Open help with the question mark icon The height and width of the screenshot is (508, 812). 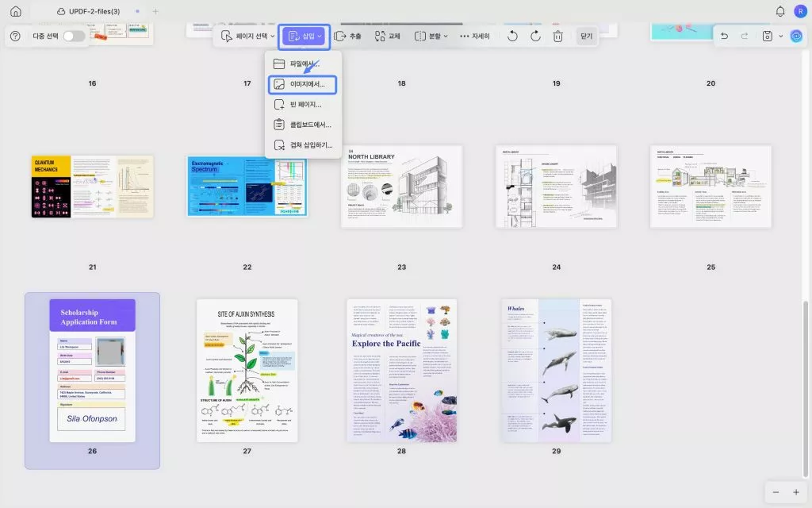(14, 36)
